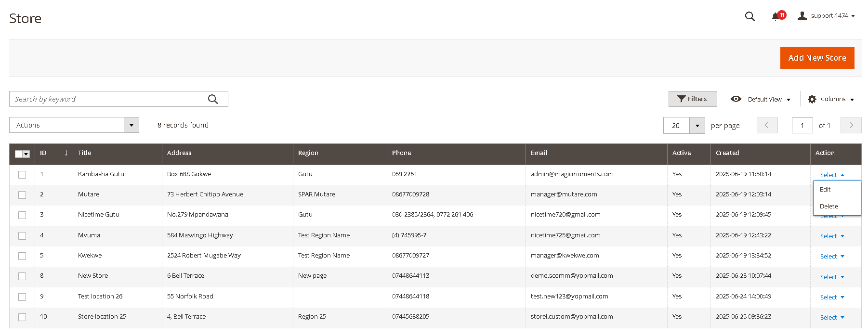This screenshot has height=336, width=868.
Task: Open the Filters button
Action: click(692, 99)
